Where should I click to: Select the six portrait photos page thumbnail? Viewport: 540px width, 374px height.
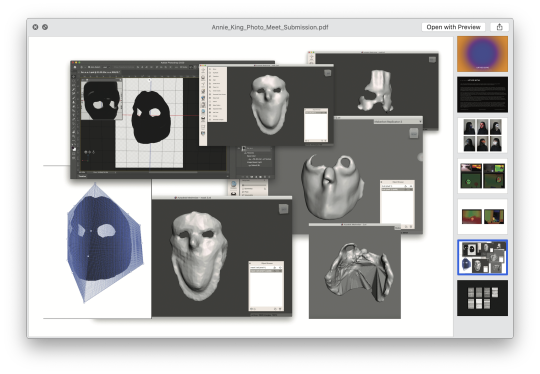tap(482, 135)
